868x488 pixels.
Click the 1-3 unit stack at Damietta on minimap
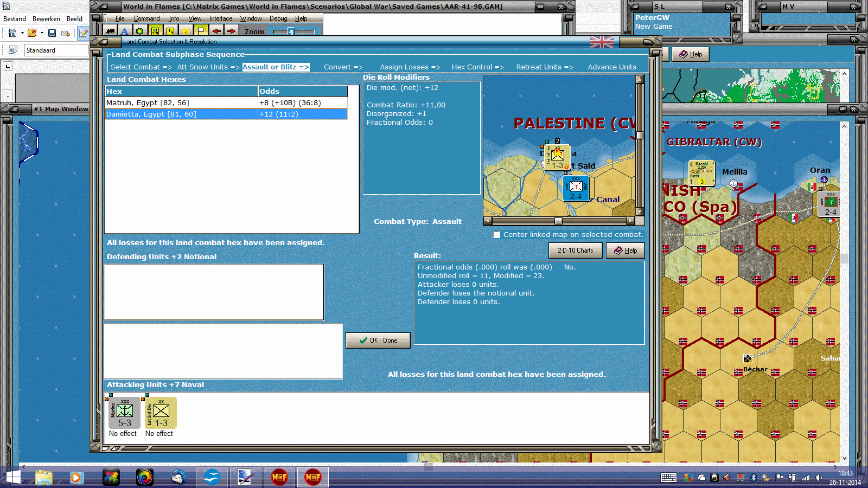[557, 157]
